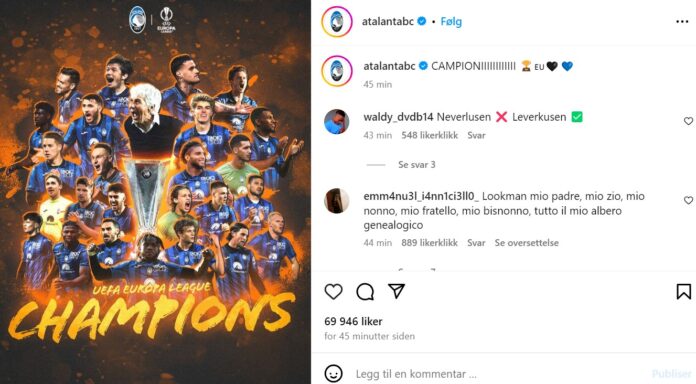Click 'Svar' under waldy_dvdb14's comment
The height and width of the screenshot is (384, 696).
476,135
